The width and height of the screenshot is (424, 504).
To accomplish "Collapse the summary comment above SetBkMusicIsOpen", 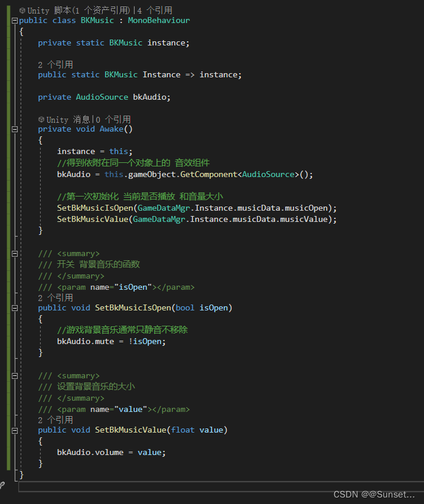I will pos(15,254).
